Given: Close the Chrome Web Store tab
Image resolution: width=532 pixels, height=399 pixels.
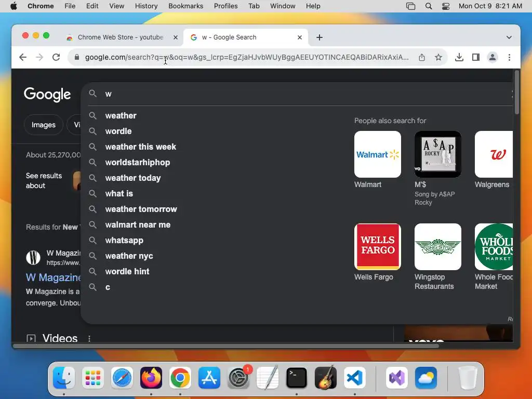Looking at the screenshot, I should pos(176,37).
